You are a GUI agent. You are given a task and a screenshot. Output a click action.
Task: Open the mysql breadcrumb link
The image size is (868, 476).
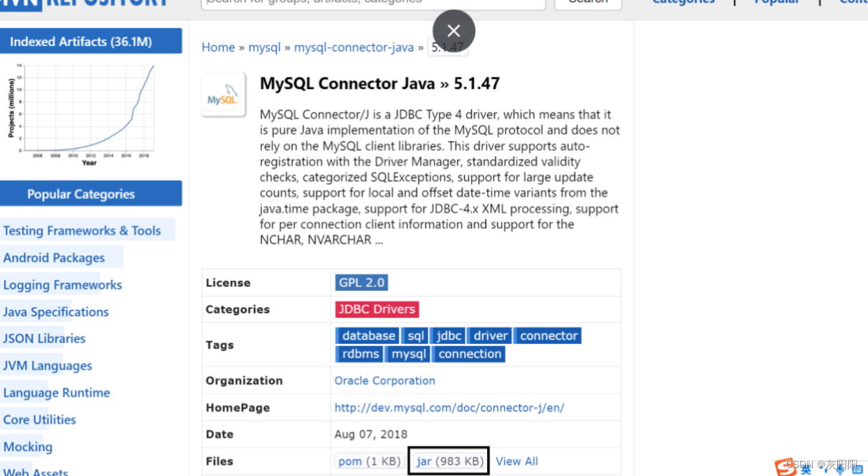[x=264, y=47]
